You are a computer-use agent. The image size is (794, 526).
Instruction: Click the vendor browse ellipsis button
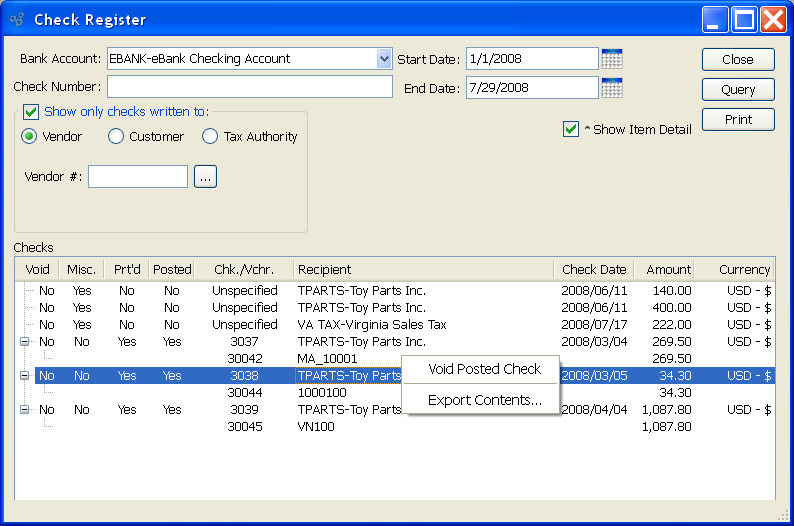coord(205,177)
